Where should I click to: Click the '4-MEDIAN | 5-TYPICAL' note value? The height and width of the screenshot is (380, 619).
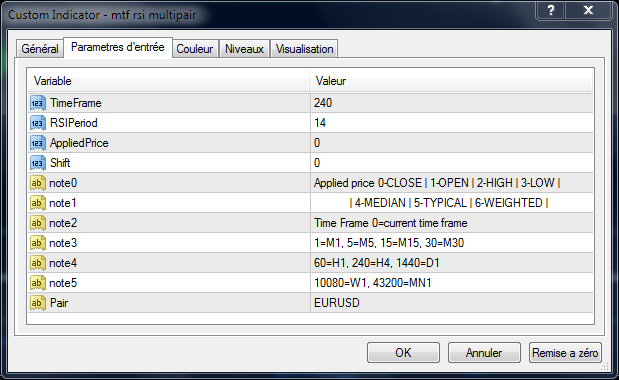pos(449,203)
